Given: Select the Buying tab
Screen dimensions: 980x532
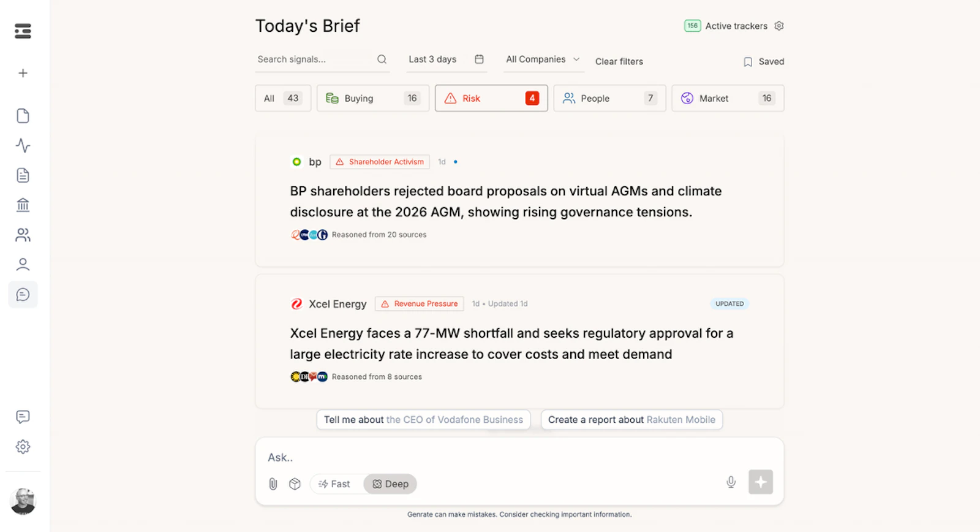Looking at the screenshot, I should [373, 98].
